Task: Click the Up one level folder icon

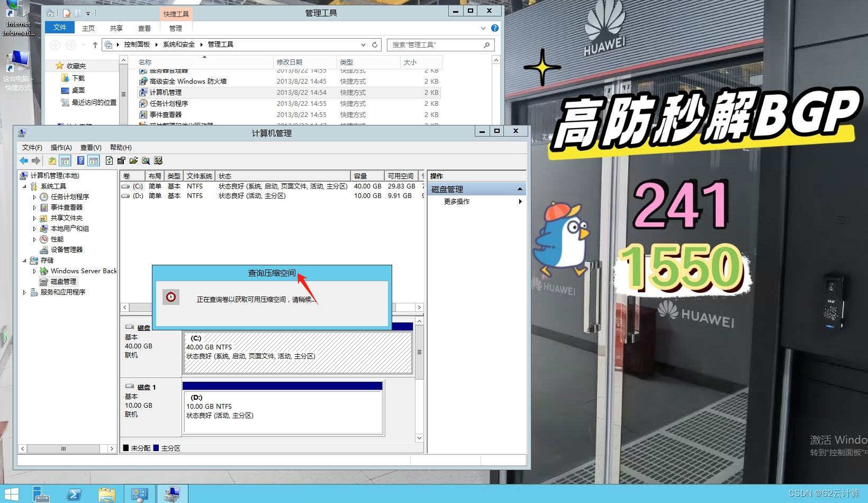Action: click(52, 160)
